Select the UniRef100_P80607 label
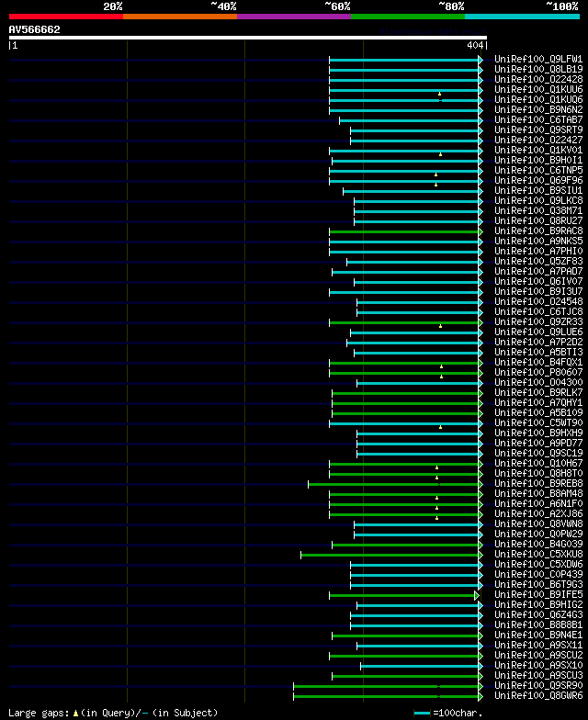 tap(538, 373)
